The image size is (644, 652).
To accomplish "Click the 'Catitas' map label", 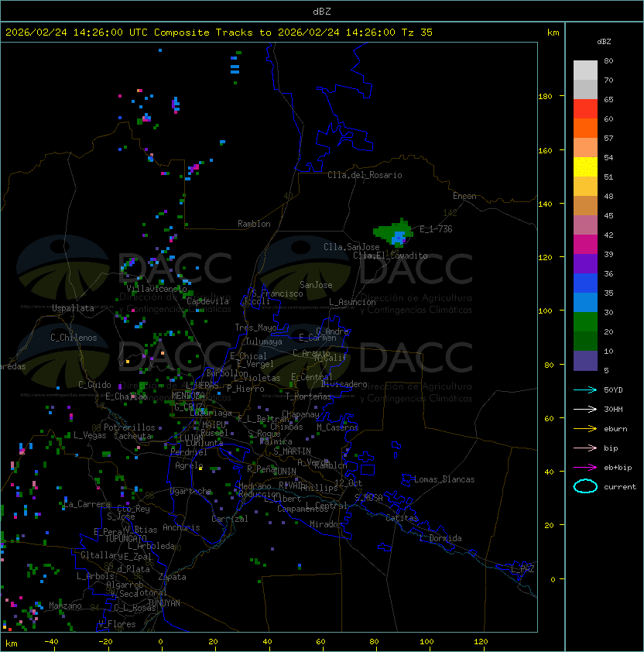I will pos(402,518).
